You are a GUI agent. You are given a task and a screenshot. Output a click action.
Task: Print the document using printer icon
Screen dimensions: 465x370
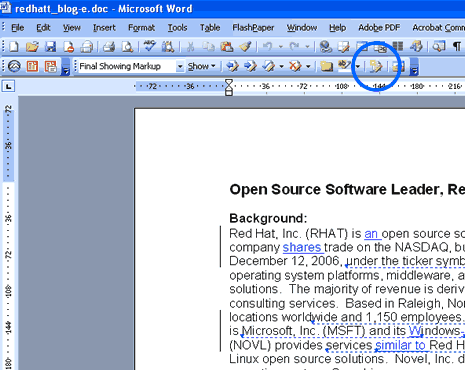(109, 46)
